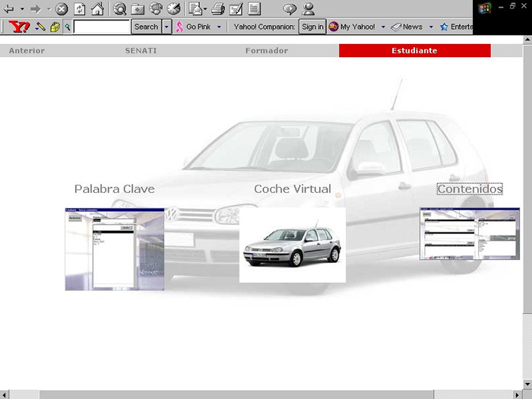532x399 pixels.
Task: Open the Forward history dropdown arrow
Action: click(x=49, y=9)
